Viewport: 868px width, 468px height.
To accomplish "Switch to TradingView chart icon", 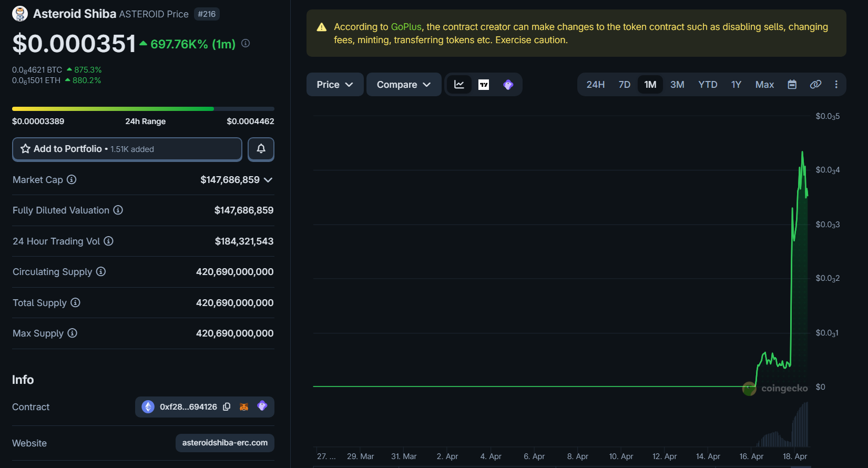I will coord(484,85).
